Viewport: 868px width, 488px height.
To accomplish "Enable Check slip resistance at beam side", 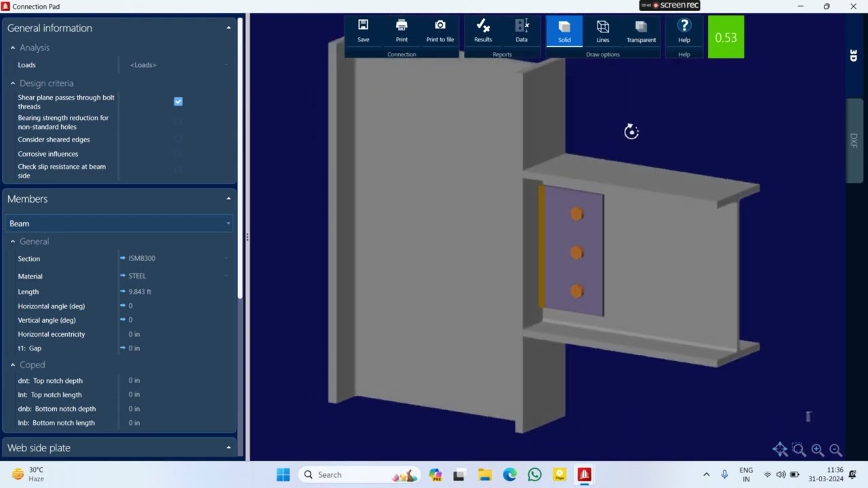I will click(178, 171).
